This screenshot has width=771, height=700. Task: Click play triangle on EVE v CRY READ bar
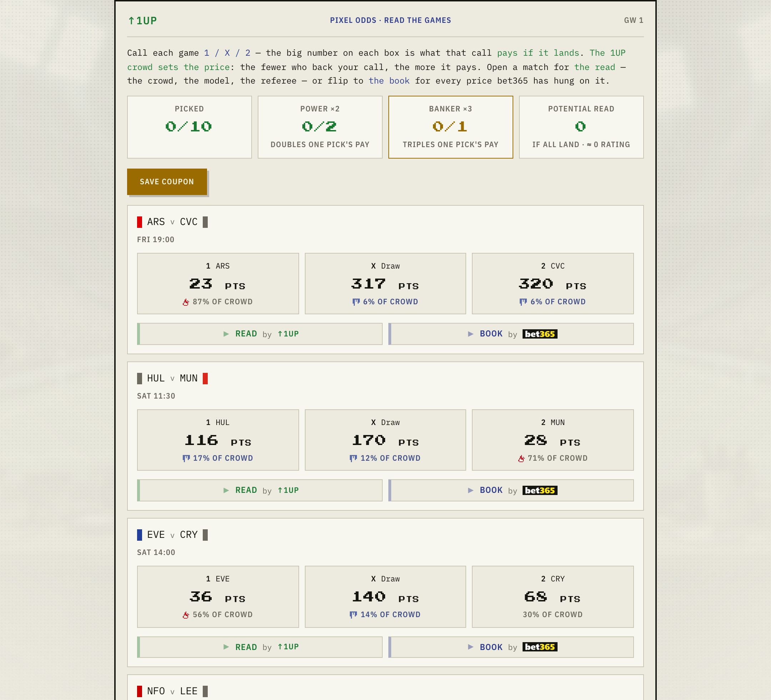[226, 647]
